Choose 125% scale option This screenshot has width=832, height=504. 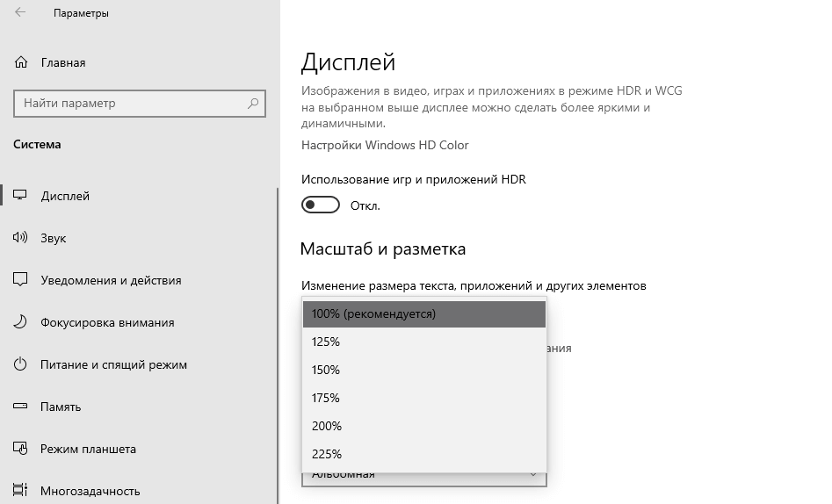click(424, 342)
